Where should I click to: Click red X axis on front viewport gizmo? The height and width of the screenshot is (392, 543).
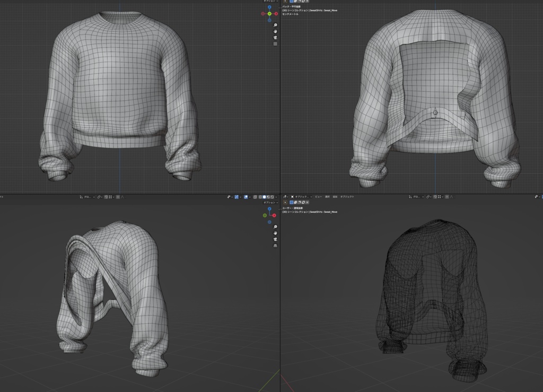pyautogui.click(x=276, y=14)
